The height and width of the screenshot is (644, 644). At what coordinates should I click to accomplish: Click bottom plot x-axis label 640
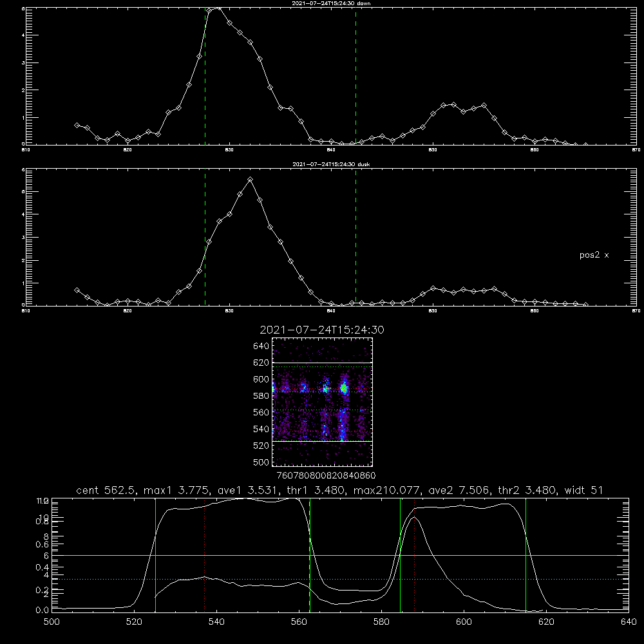coord(629,622)
